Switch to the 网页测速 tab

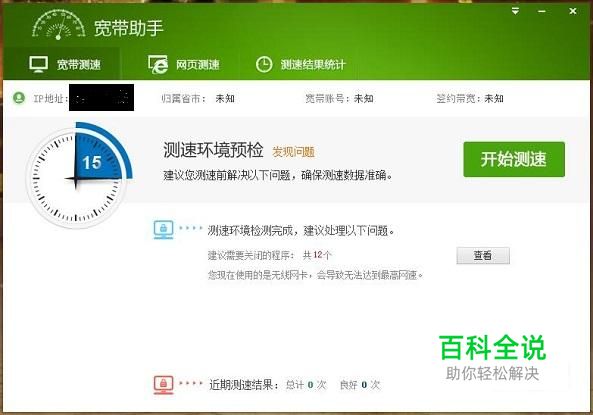tap(184, 65)
